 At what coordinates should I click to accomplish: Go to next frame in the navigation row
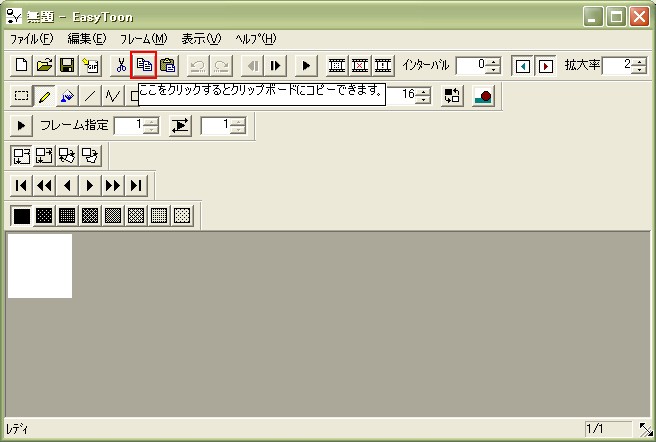(x=90, y=185)
